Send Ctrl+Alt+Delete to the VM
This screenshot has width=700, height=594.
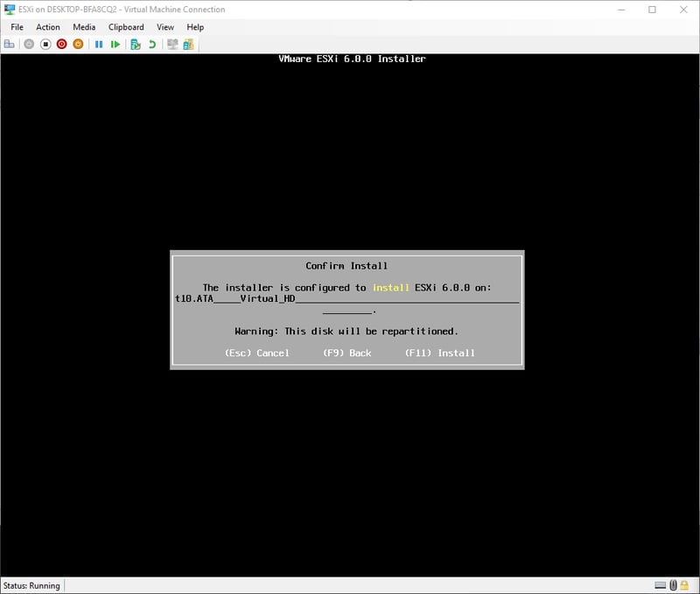[10, 44]
